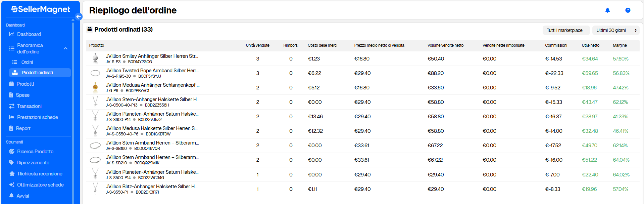Click the notification bell icon
Image resolution: width=644 pixels, height=204 pixels.
[607, 10]
